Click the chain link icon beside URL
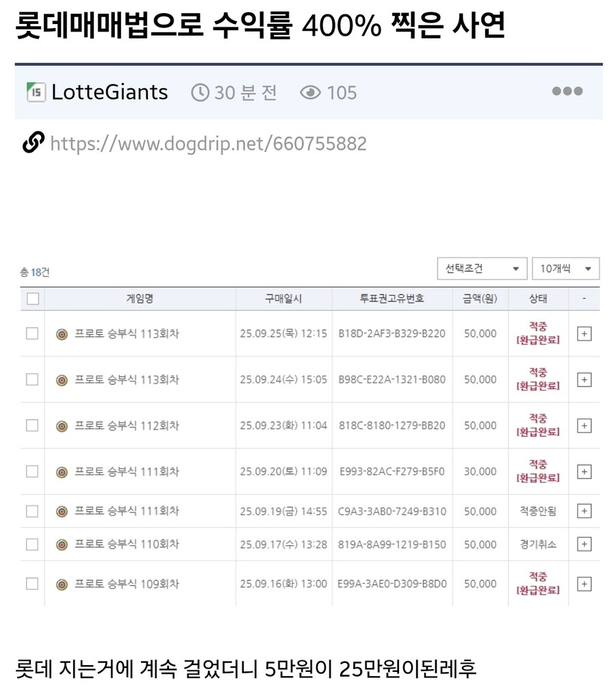 pyautogui.click(x=33, y=142)
